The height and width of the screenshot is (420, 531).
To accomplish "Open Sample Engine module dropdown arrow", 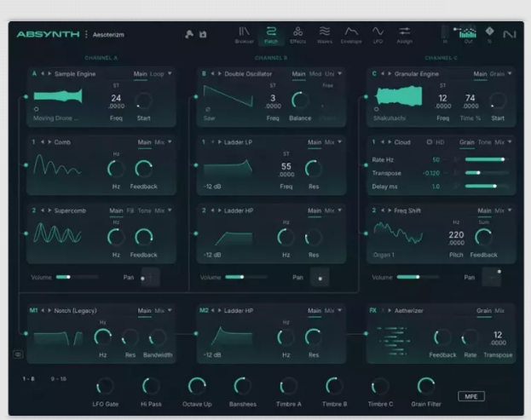I will (x=170, y=73).
